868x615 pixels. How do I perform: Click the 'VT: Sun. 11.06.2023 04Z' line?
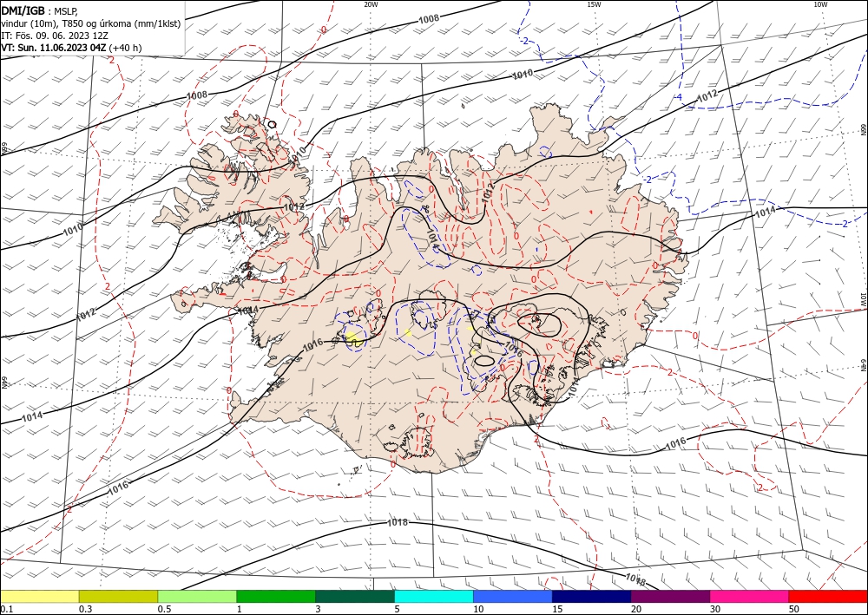53,48
